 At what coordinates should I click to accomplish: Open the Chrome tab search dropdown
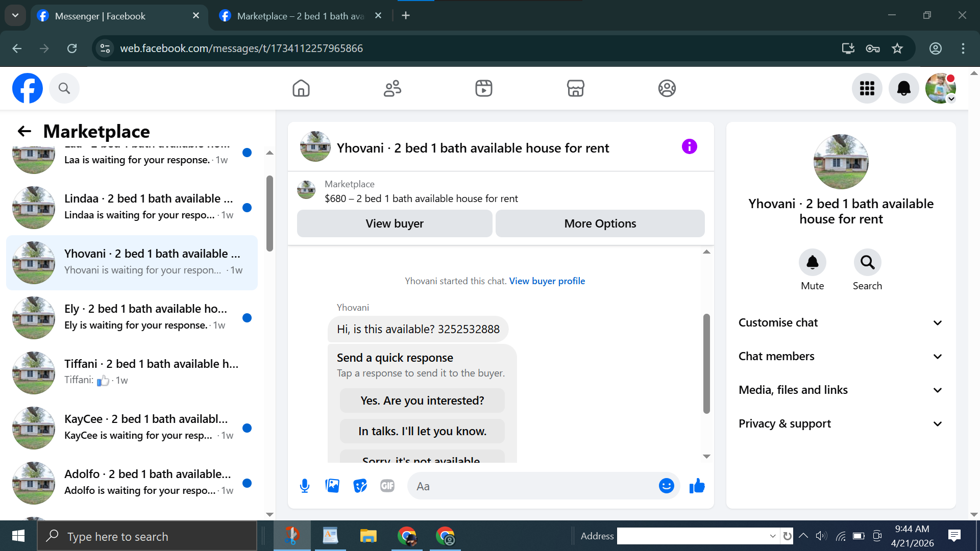pyautogui.click(x=15, y=16)
